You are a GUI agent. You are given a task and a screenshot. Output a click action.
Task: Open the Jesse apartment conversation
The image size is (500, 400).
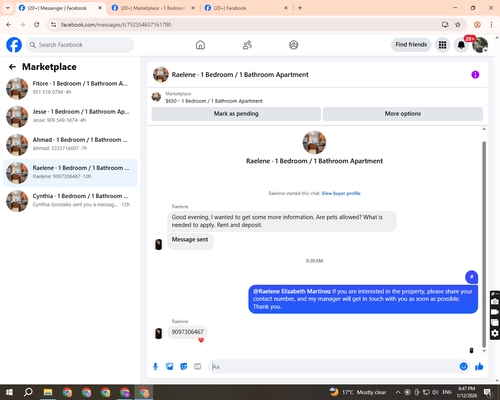coord(70,117)
